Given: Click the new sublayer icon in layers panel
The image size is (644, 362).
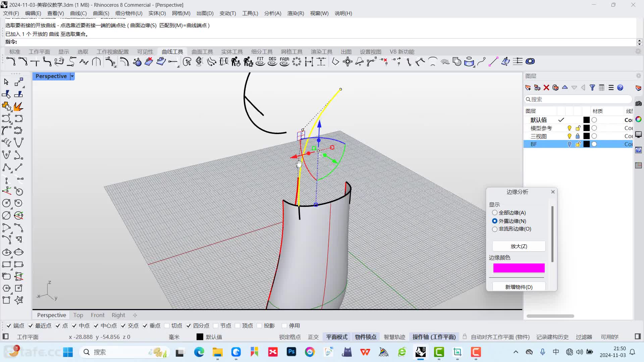Looking at the screenshot, I should click(537, 87).
